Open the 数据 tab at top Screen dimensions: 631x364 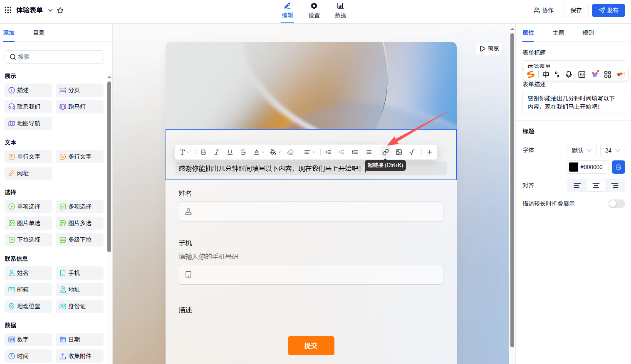tap(340, 10)
